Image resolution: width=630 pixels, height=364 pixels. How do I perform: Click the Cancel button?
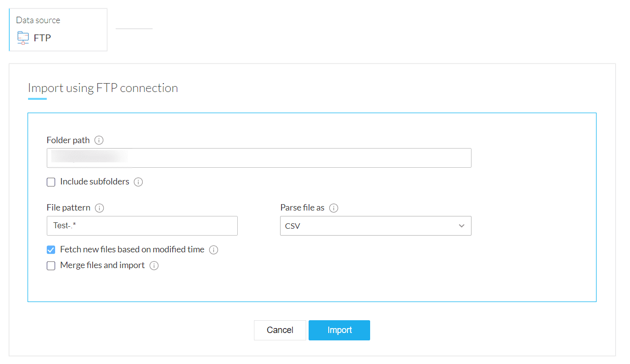(x=280, y=330)
